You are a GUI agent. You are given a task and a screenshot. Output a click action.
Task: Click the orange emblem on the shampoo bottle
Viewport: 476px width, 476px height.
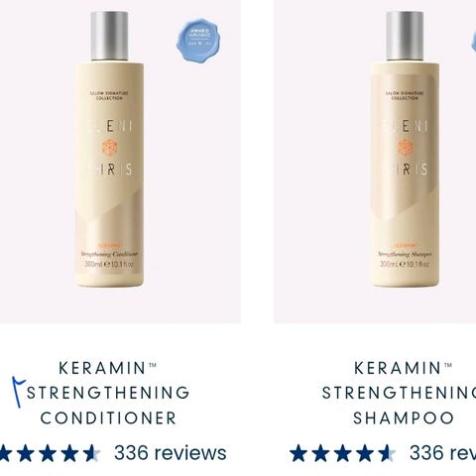[x=405, y=148]
